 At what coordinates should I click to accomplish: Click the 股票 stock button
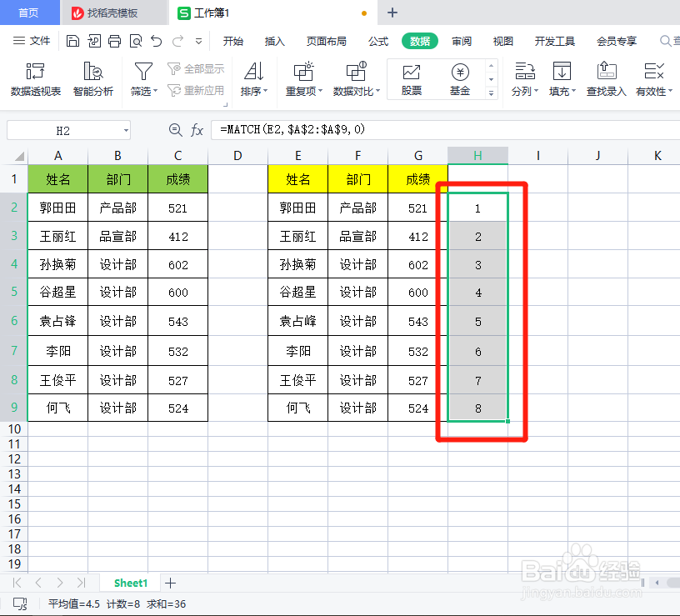(x=411, y=79)
